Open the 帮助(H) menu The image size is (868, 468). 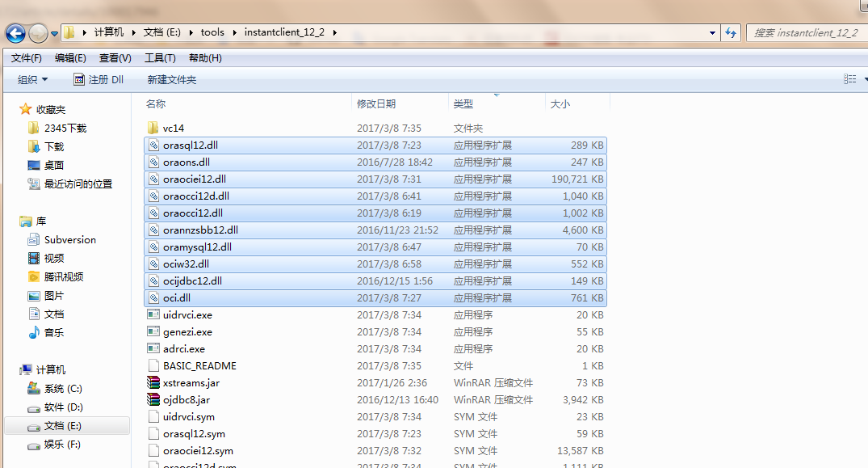205,58
